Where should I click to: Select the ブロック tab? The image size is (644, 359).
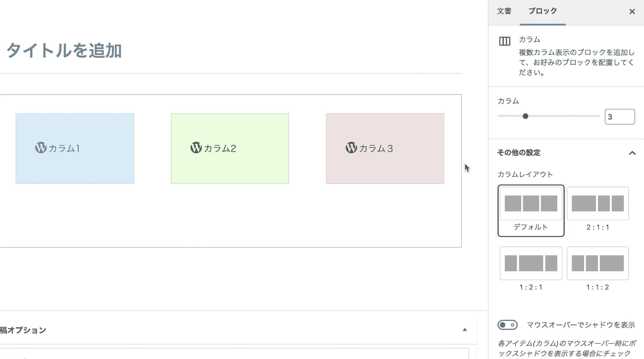click(542, 11)
